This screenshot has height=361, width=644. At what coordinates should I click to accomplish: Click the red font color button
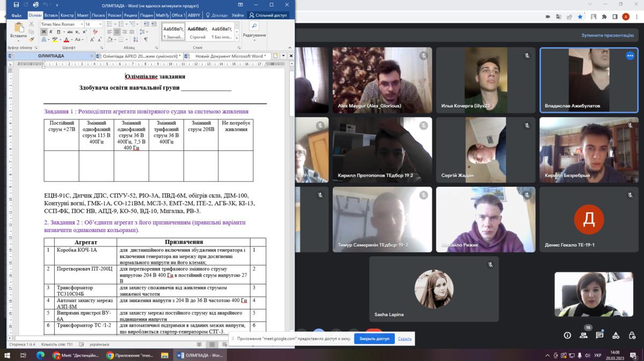click(x=67, y=40)
